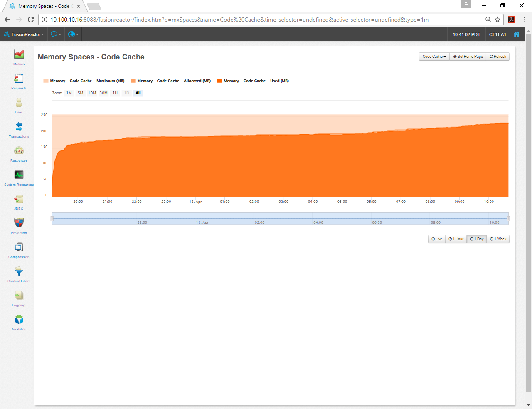Open the System Resources monitor icon

pyautogui.click(x=19, y=175)
